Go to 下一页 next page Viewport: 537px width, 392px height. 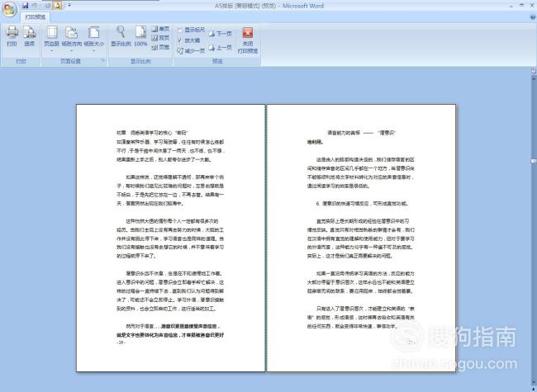[221, 34]
